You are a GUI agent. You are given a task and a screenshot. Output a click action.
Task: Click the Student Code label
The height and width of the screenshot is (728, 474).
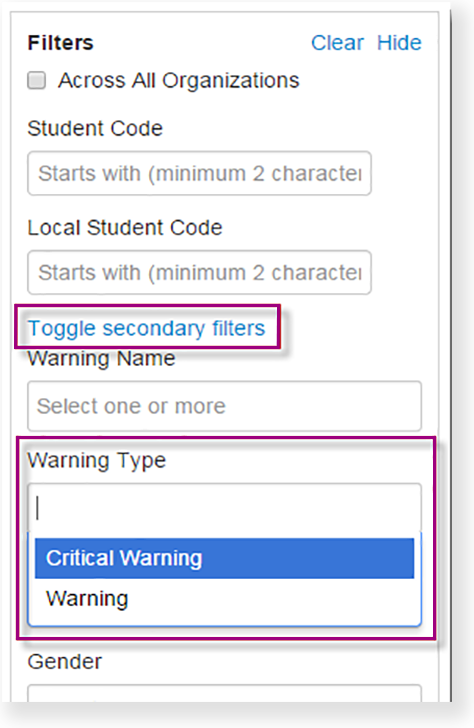click(95, 129)
